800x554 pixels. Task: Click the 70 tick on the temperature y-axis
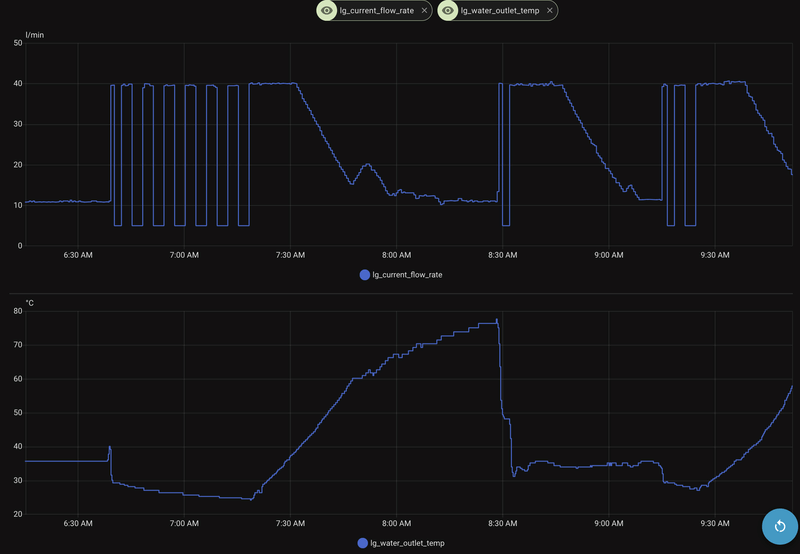18,345
